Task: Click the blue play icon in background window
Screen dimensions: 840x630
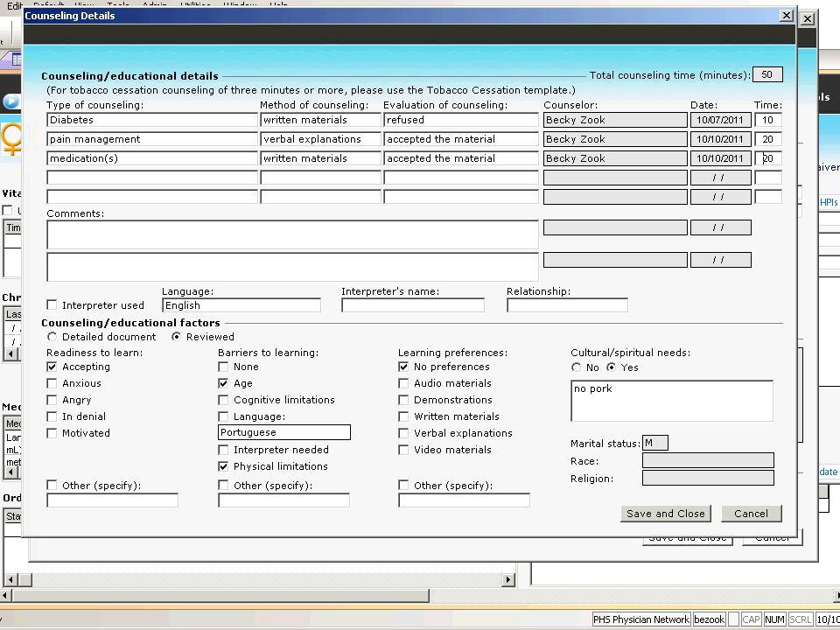Action: click(x=10, y=101)
